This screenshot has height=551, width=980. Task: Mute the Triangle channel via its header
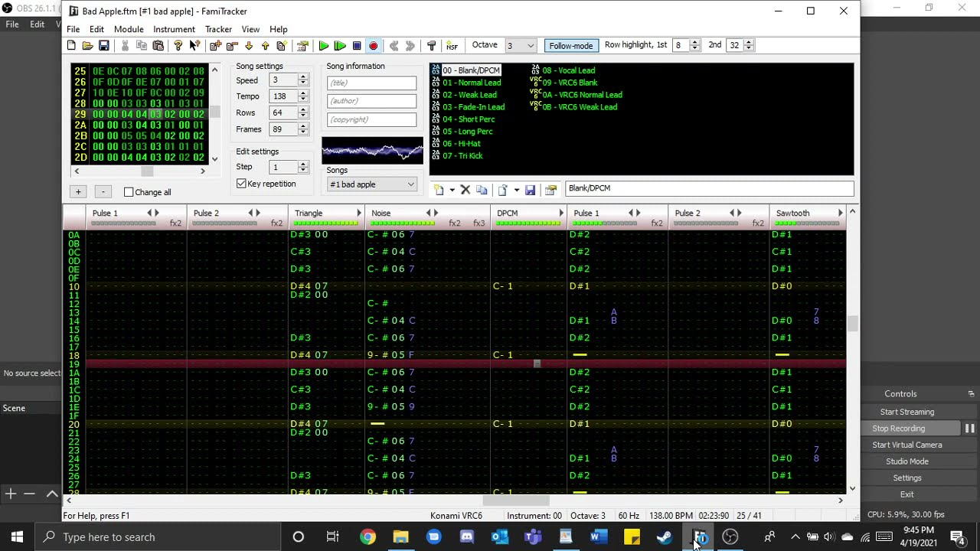click(x=309, y=214)
